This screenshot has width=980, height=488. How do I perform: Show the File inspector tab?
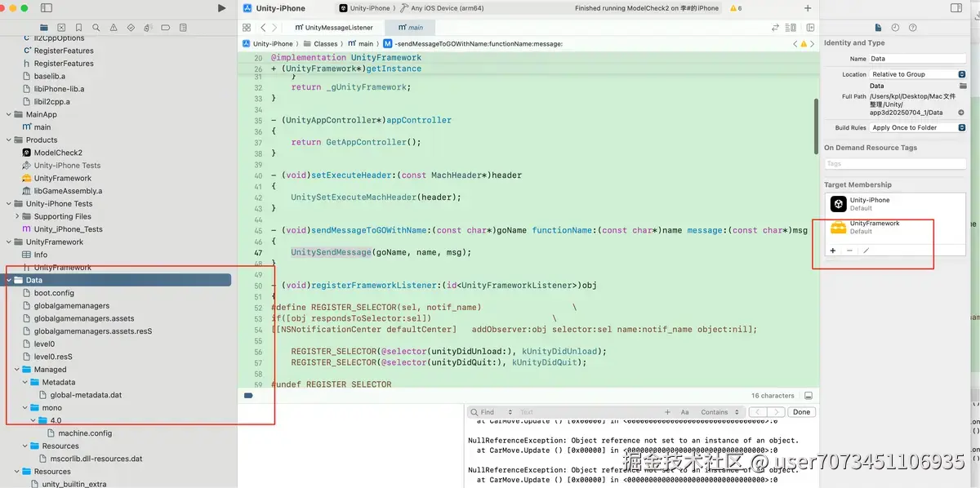879,28
